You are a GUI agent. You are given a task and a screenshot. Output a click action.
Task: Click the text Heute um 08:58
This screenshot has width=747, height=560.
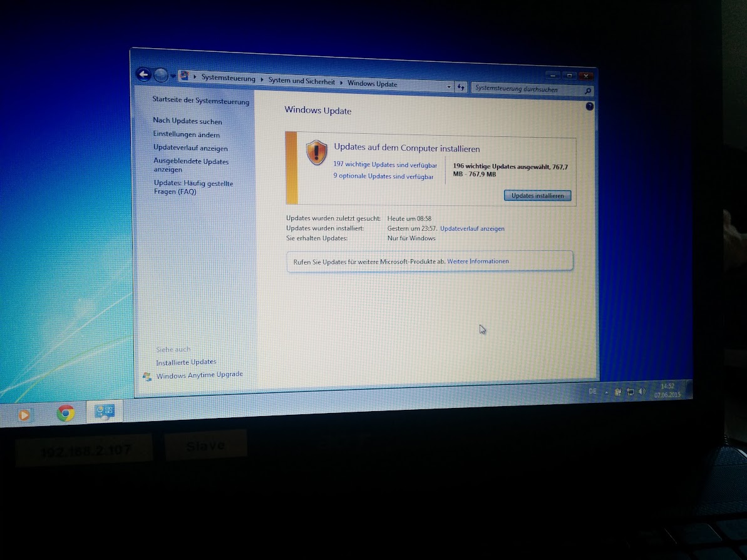click(x=410, y=218)
